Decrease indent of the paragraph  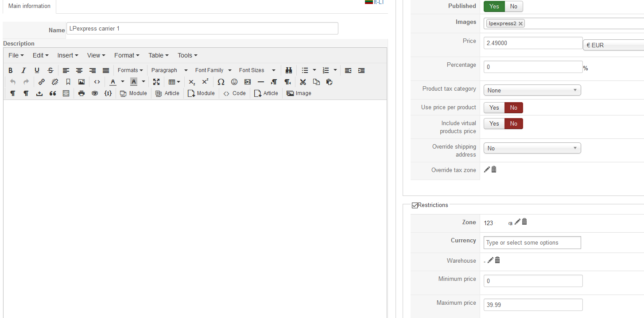pos(348,70)
